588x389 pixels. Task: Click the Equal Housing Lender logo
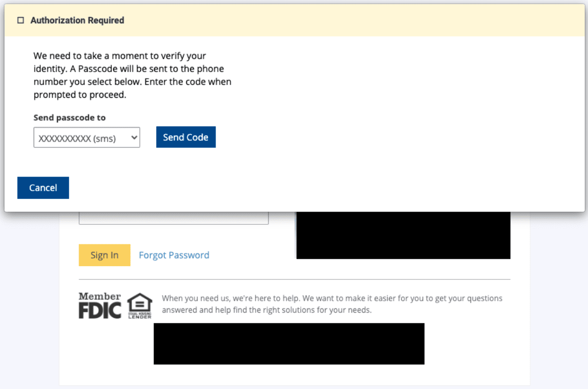point(140,306)
